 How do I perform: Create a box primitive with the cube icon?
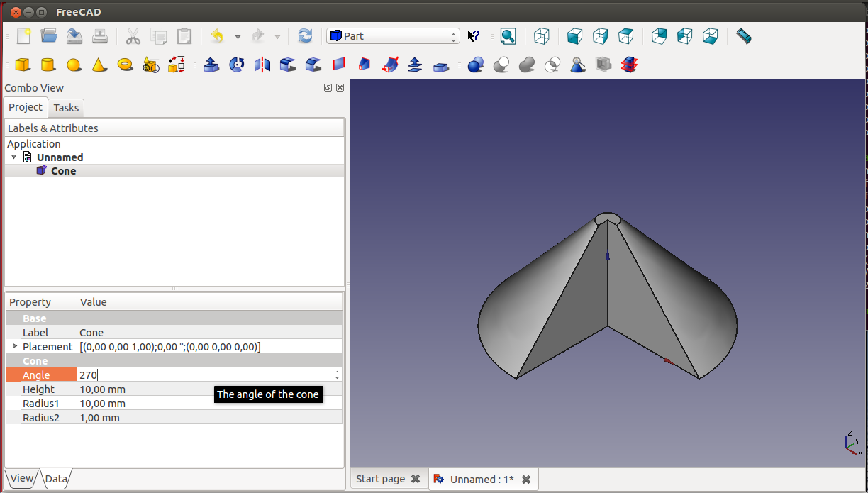pyautogui.click(x=23, y=65)
